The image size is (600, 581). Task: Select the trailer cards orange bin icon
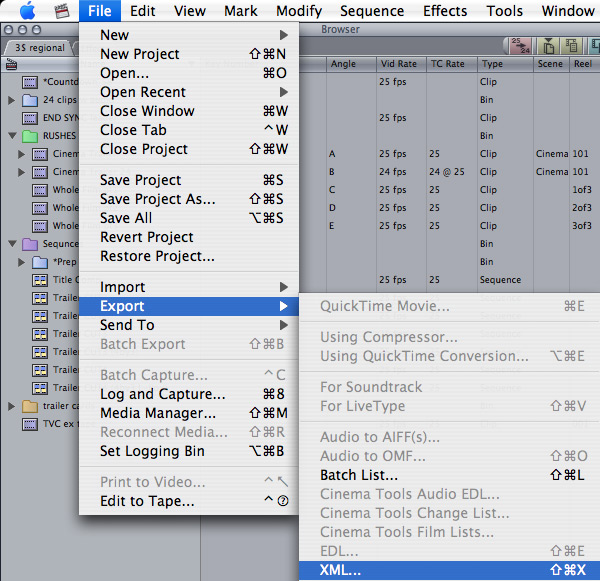click(30, 406)
